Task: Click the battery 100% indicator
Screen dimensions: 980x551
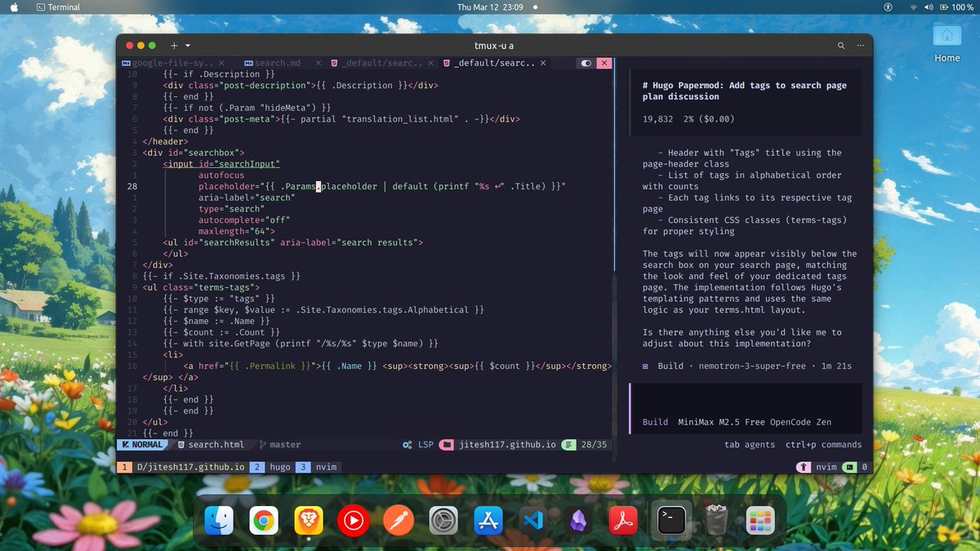Action: pyautogui.click(x=956, y=7)
